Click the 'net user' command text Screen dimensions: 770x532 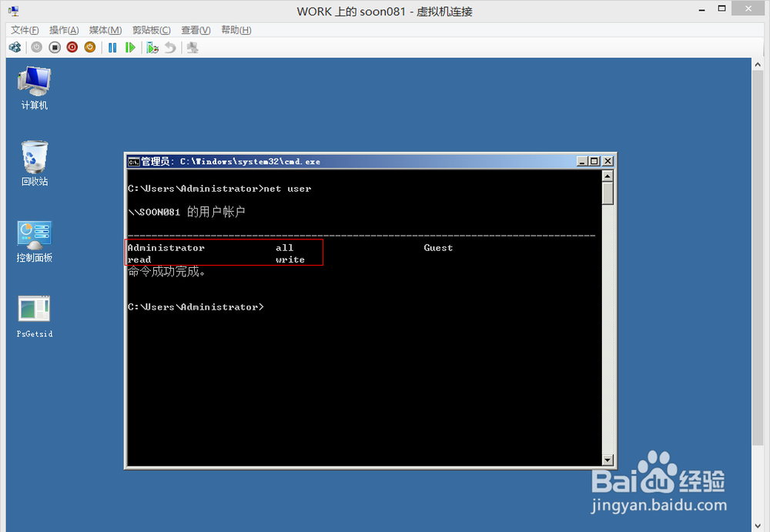(x=288, y=189)
